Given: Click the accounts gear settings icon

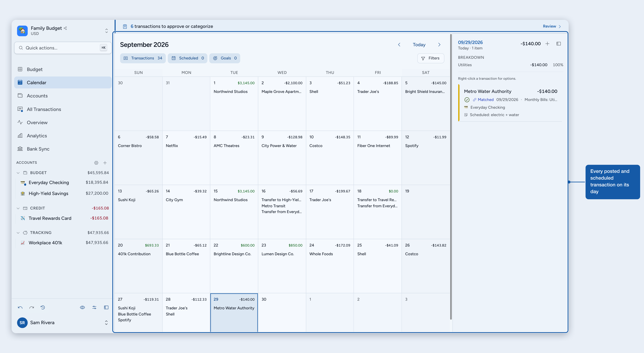Looking at the screenshot, I should (x=96, y=163).
